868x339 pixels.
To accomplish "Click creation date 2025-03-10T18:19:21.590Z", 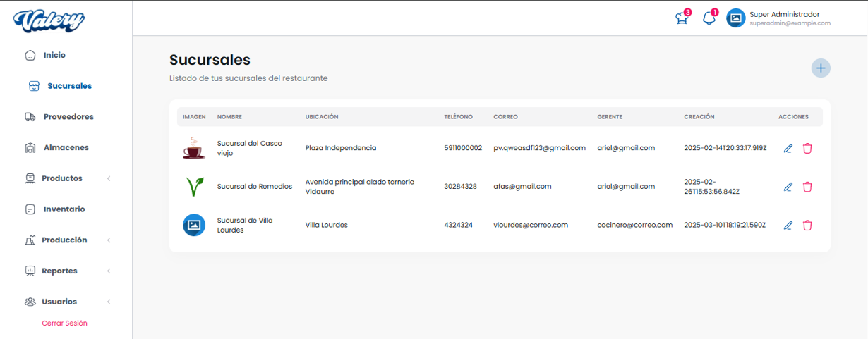I will 725,226.
